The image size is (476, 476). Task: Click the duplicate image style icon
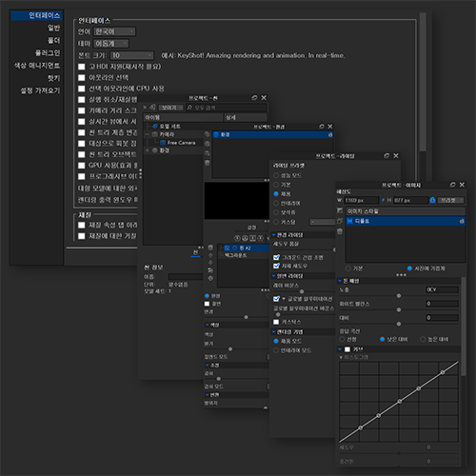(340, 221)
